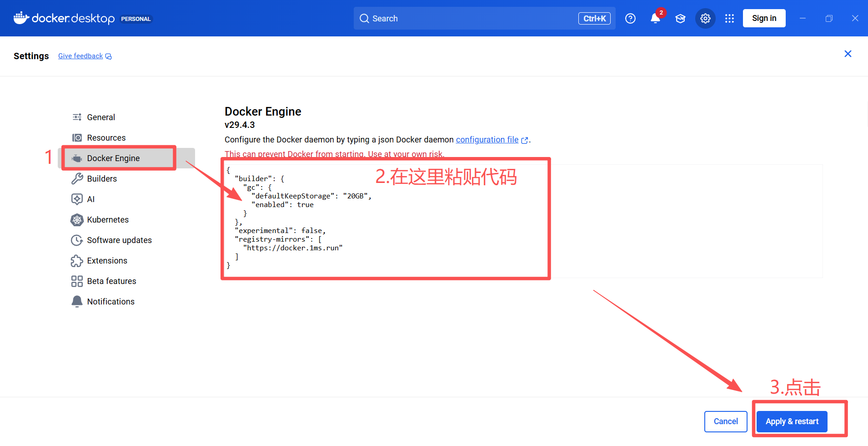
Task: Click the Sign in button
Action: pos(764,18)
